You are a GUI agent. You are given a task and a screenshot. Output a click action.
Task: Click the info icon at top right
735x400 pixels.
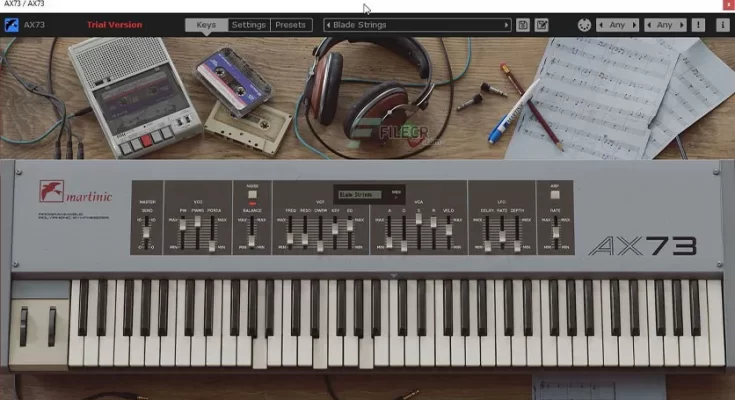point(721,25)
